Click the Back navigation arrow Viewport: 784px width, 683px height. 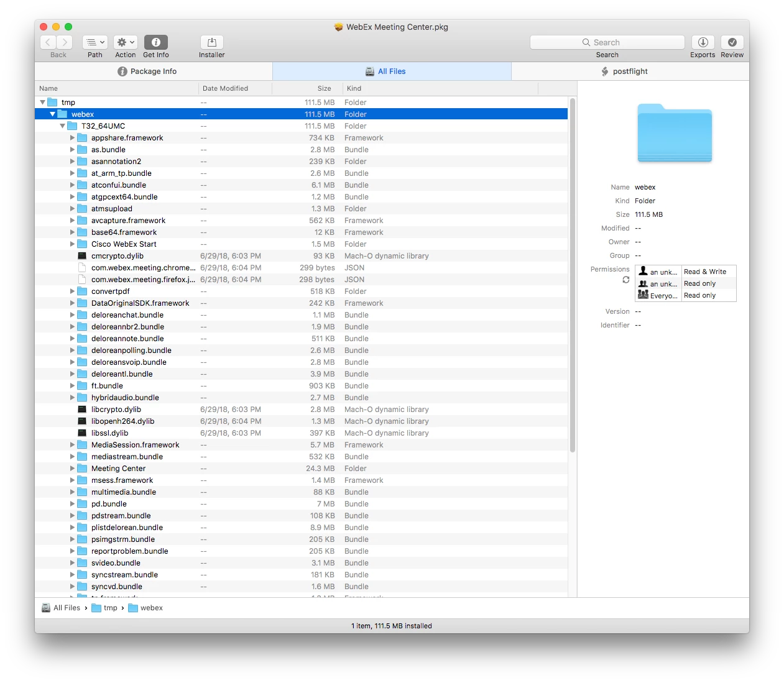click(48, 42)
